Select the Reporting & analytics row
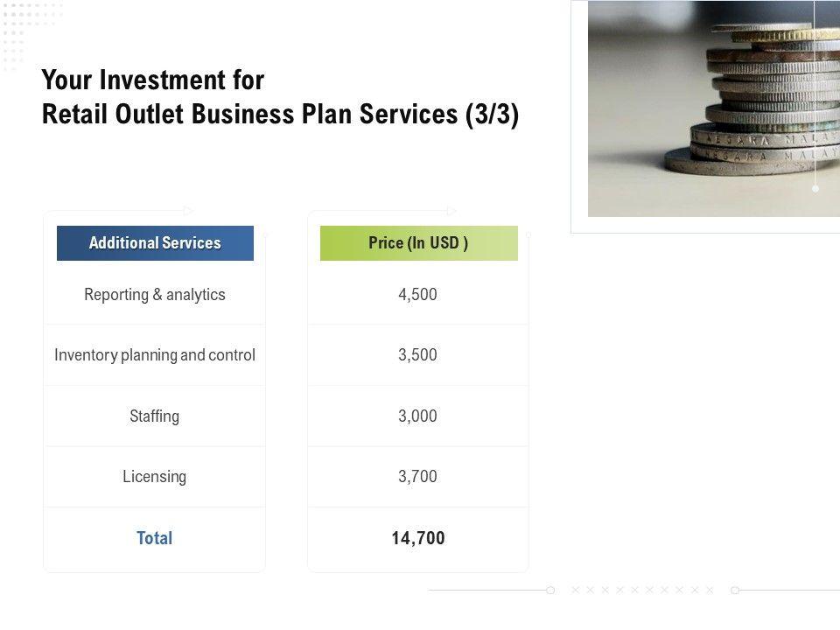The height and width of the screenshot is (630, 840). 155,295
